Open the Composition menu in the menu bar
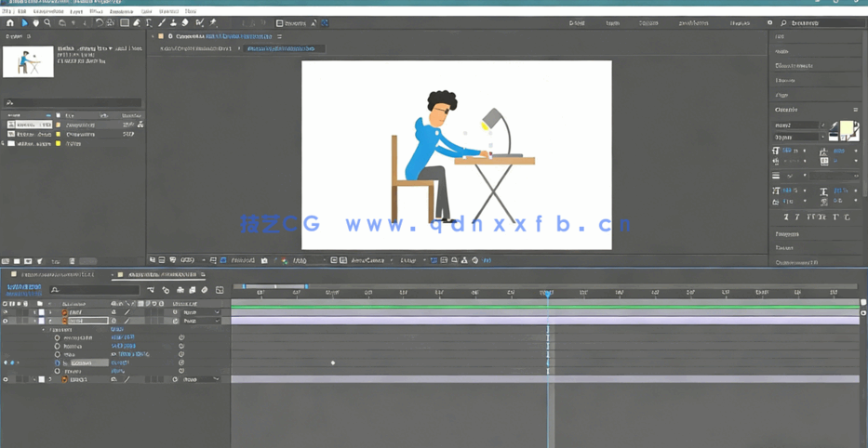Viewport: 868px width, 448px height. [48, 12]
